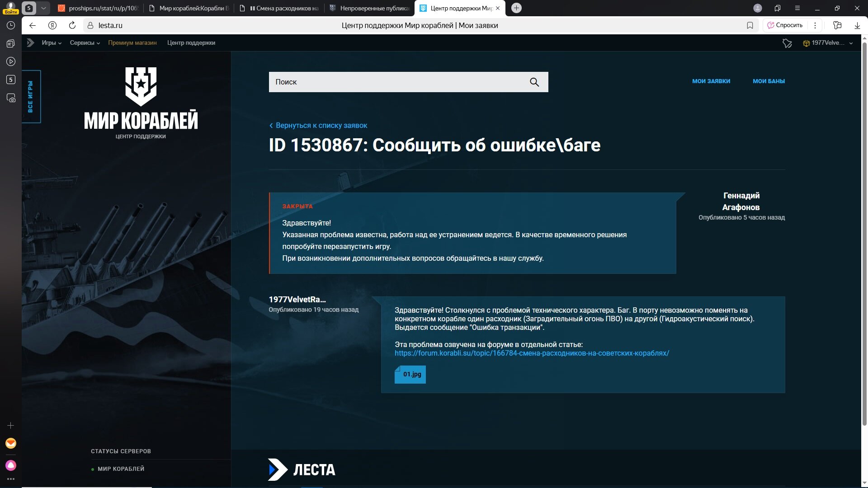
Task: Click the author name Геннадий Агафонов
Action: tap(741, 202)
